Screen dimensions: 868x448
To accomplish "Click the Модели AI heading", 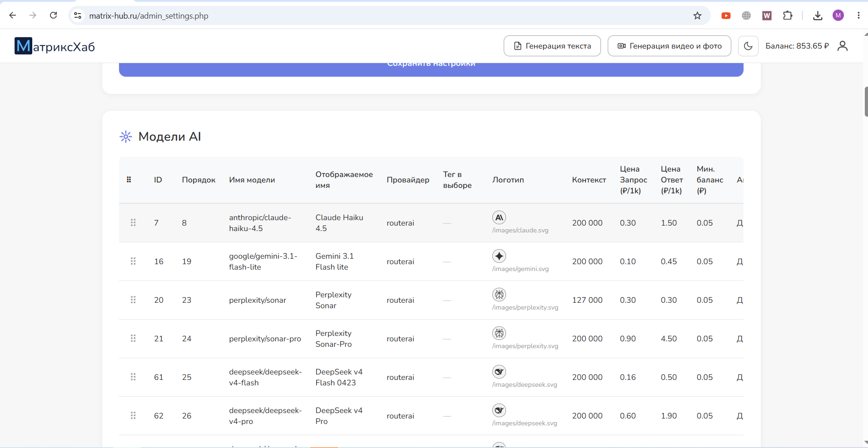I will (169, 137).
